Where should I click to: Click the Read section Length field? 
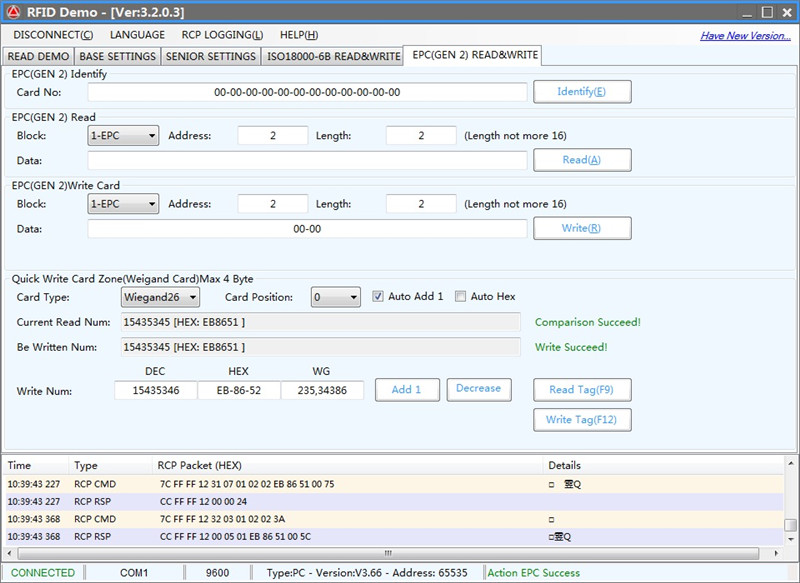[x=421, y=136]
